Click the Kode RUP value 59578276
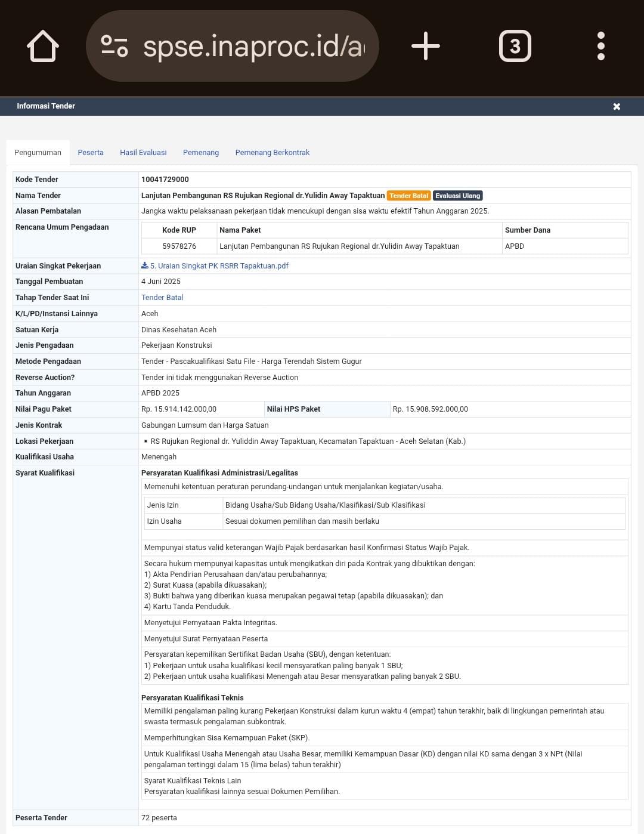This screenshot has width=644, height=834. [x=179, y=246]
